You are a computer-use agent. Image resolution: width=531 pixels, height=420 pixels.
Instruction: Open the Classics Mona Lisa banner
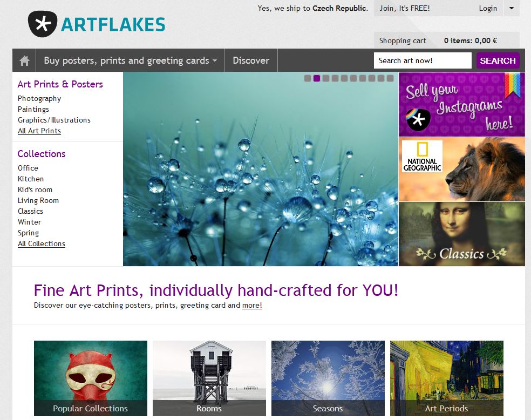click(462, 234)
